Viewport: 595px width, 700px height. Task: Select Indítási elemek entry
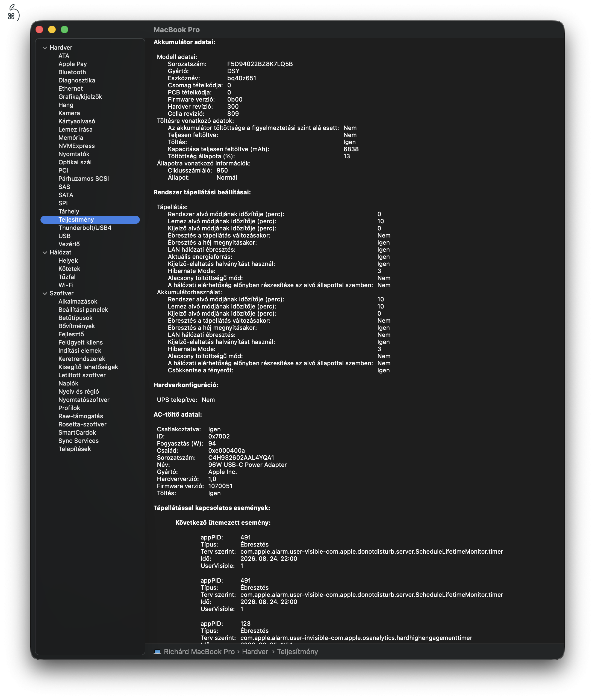coord(80,351)
